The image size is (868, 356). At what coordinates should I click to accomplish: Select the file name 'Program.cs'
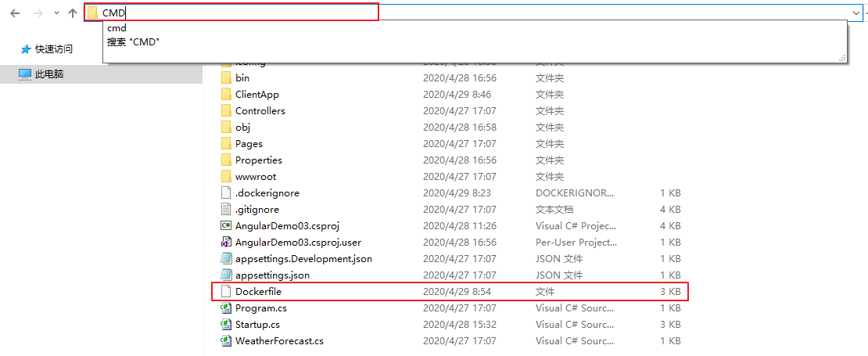(x=260, y=307)
